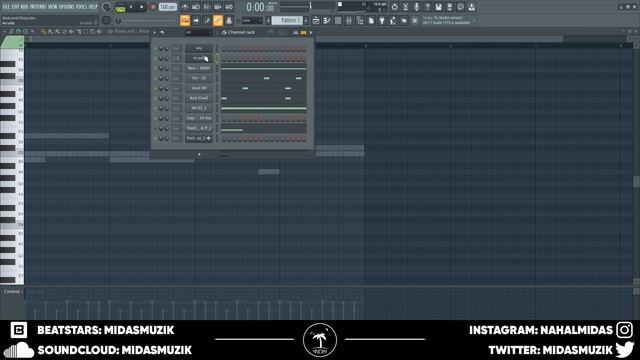Click the floppy disk save icon

(438, 7)
